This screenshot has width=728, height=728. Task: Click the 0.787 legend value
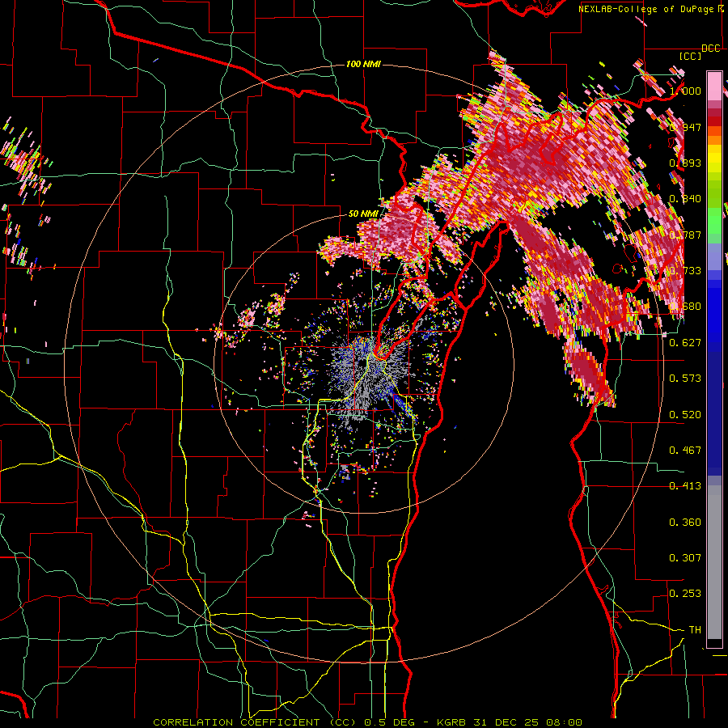(x=685, y=235)
